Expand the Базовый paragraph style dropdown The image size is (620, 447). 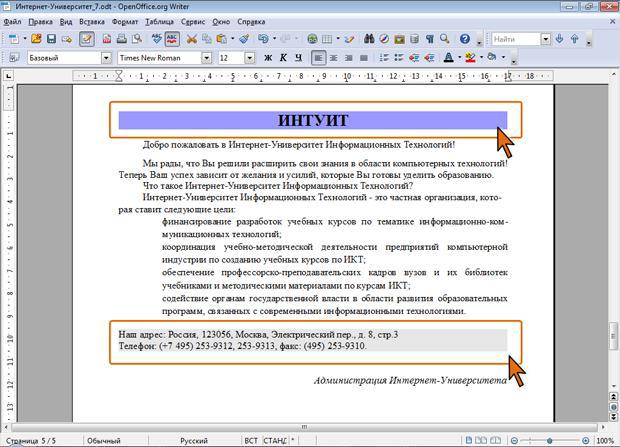coord(106,58)
